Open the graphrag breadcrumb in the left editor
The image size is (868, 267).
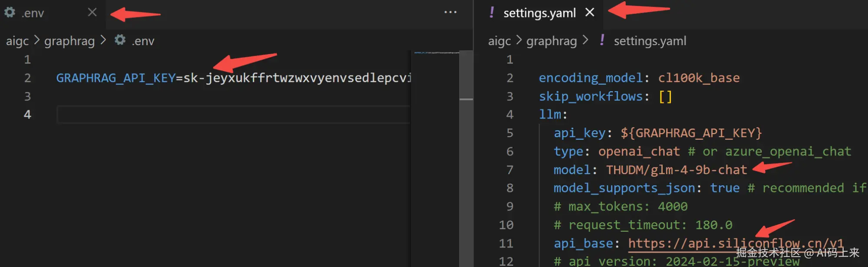click(x=69, y=41)
